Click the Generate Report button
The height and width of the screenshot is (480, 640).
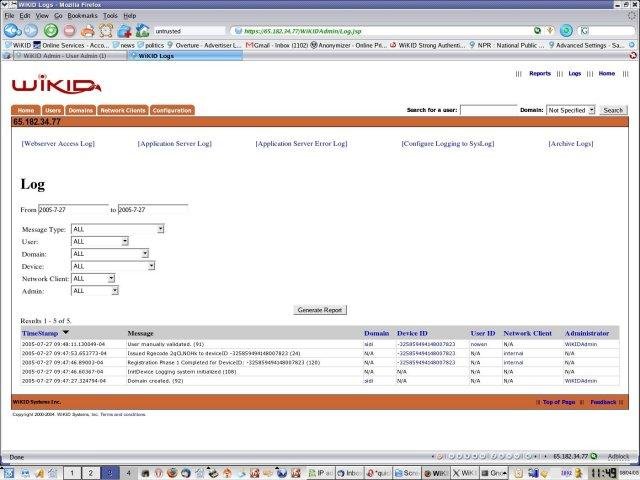(x=320, y=310)
